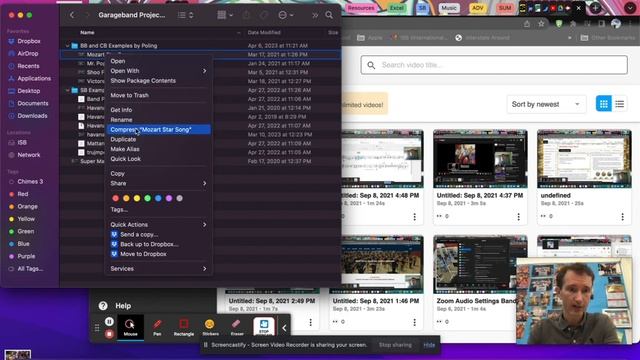Expand the Services submenu
The width and height of the screenshot is (640, 360).
tap(158, 269)
